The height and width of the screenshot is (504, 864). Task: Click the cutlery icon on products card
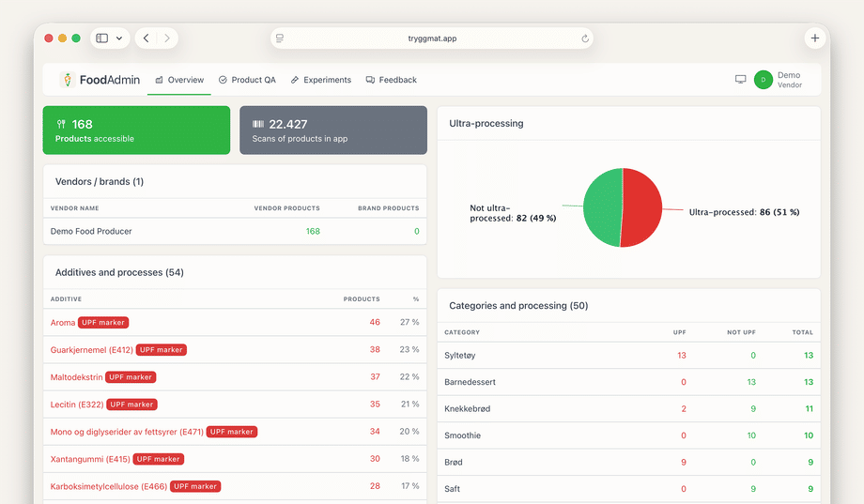click(61, 124)
